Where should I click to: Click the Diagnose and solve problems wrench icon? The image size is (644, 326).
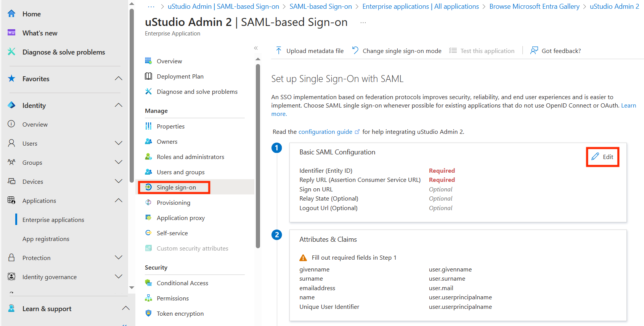pyautogui.click(x=148, y=92)
